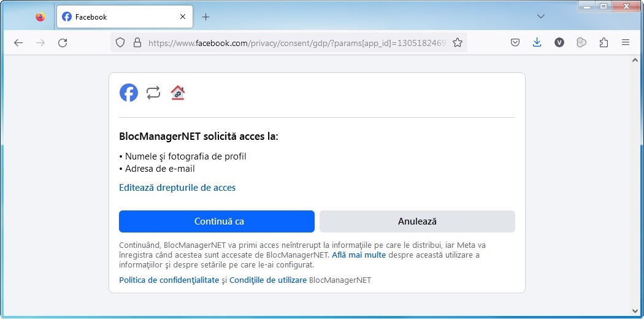Open Editează drepturile de acces link
Image resolution: width=644 pixels, height=319 pixels.
[177, 188]
